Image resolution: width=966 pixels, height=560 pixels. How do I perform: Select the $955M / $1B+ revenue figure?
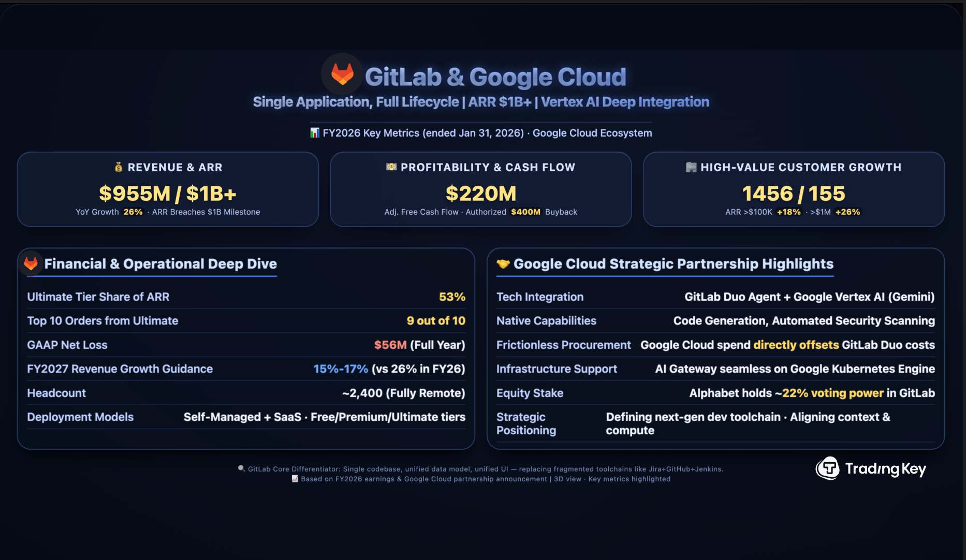point(168,194)
